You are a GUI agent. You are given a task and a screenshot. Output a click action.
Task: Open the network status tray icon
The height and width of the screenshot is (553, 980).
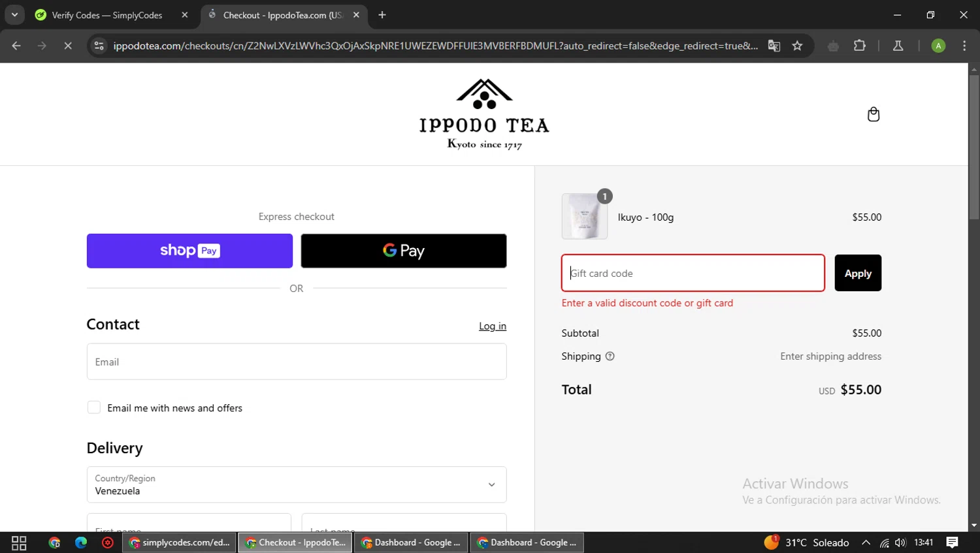(x=884, y=543)
